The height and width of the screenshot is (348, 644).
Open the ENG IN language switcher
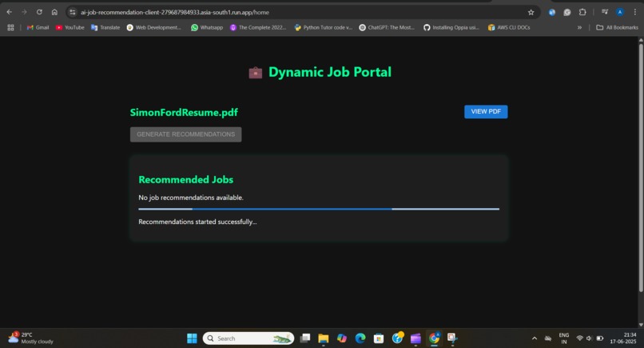(x=564, y=338)
